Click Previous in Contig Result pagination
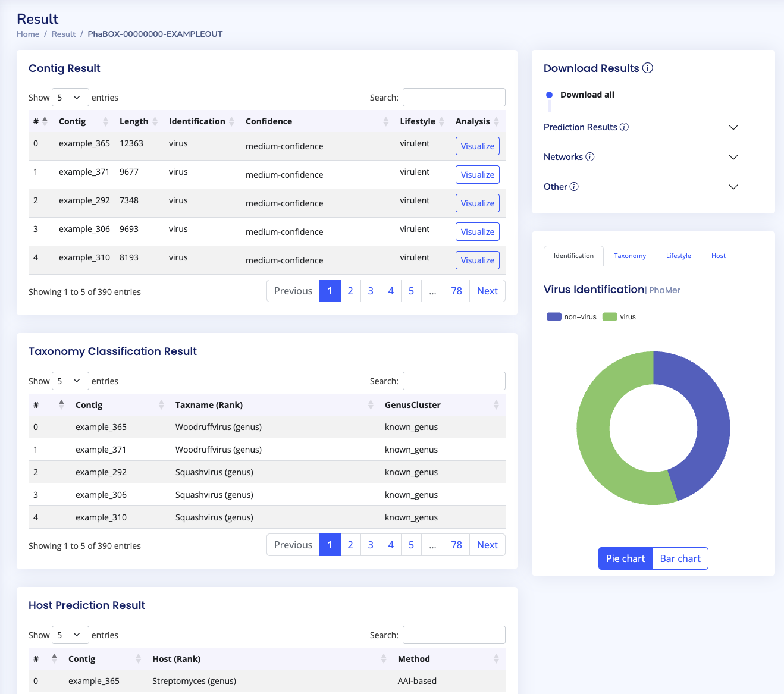Viewport: 784px width, 694px height. 293,291
